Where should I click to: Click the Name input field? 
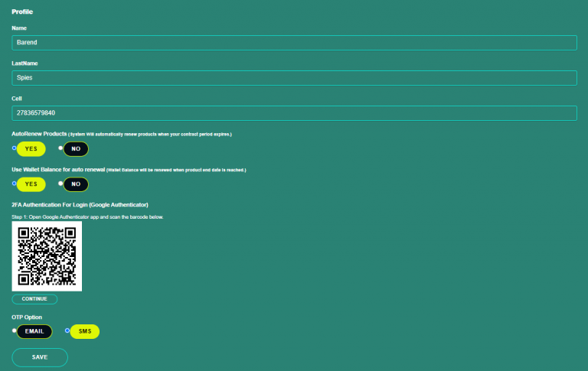point(294,43)
